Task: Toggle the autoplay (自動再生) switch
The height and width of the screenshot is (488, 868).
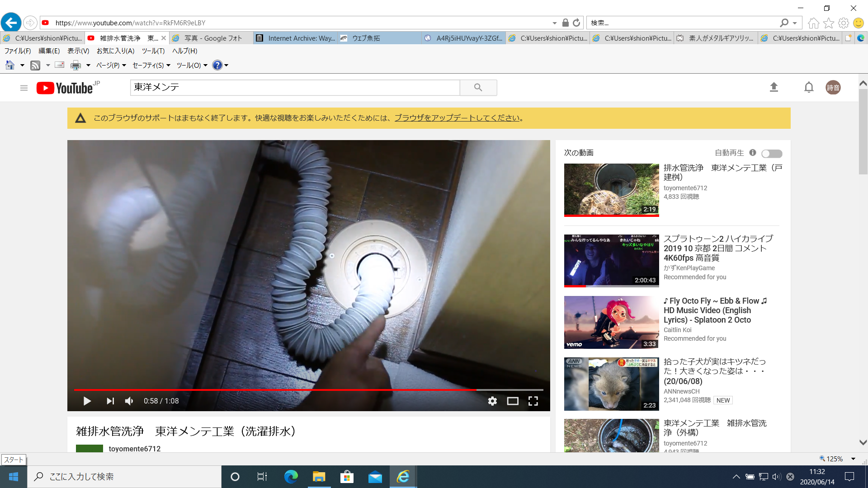Action: tap(771, 154)
